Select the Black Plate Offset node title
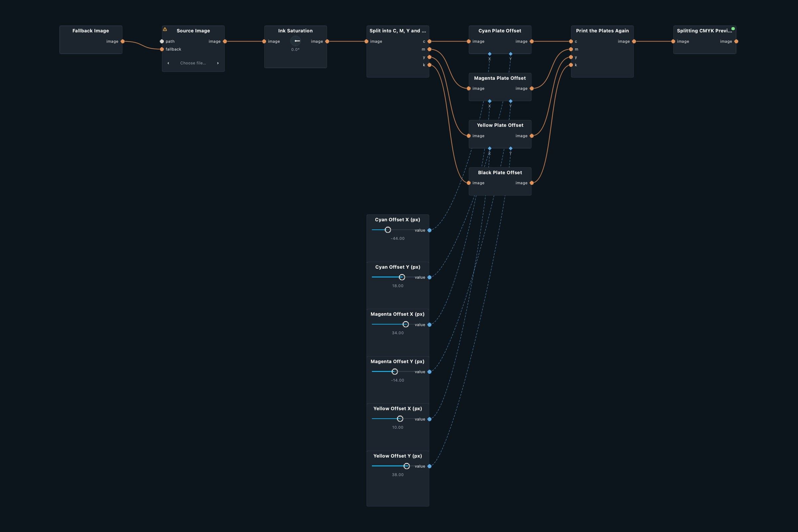Screen dimensions: 798x532 500,172
